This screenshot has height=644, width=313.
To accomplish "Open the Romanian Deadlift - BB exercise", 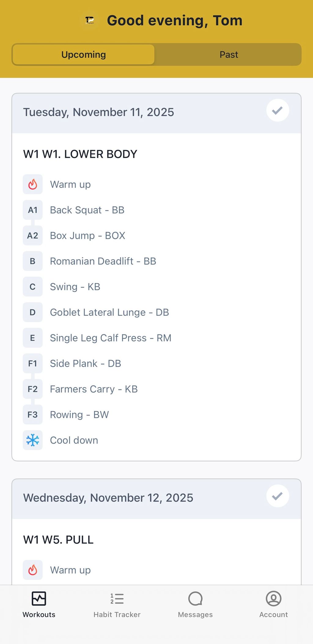I will point(103,261).
